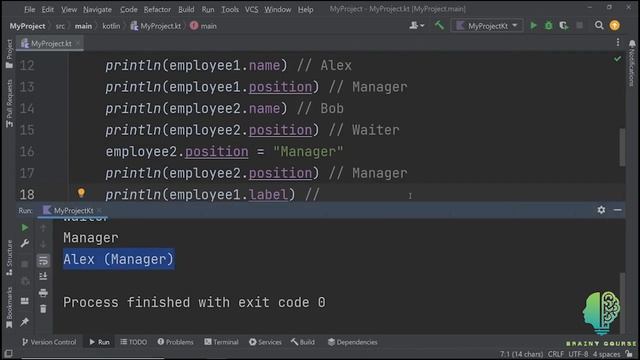Click stop icon in Run panel

point(25,264)
